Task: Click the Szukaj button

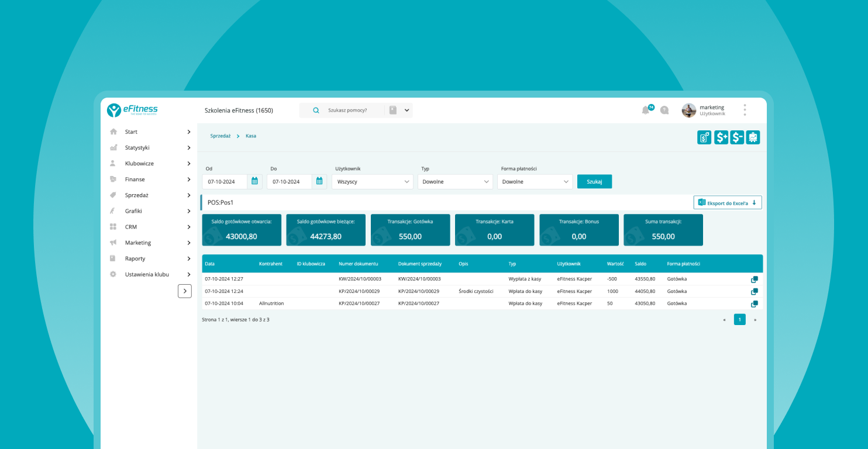Action: click(594, 182)
